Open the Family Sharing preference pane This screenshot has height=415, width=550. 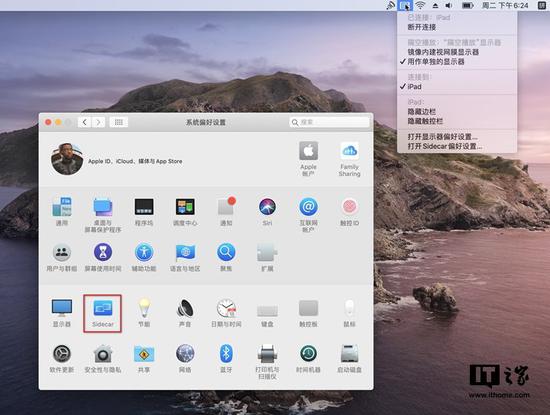coord(349,159)
